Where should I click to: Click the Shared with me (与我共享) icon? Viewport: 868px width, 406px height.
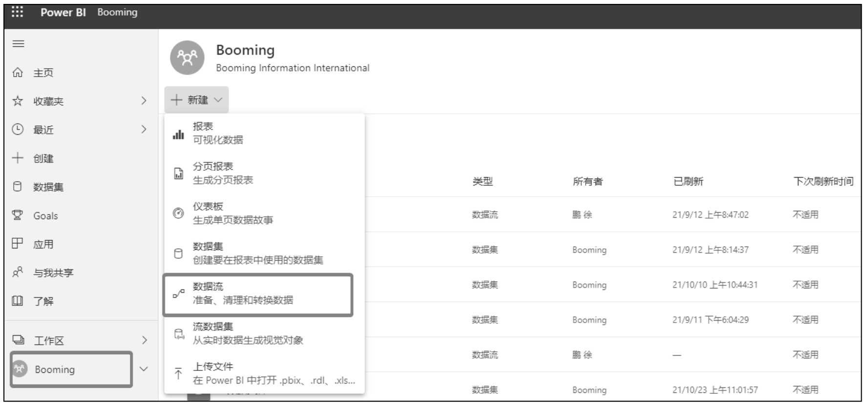coord(18,272)
